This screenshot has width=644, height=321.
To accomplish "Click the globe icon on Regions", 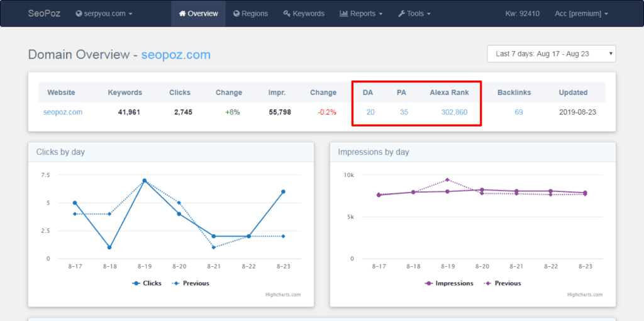I will click(x=236, y=14).
